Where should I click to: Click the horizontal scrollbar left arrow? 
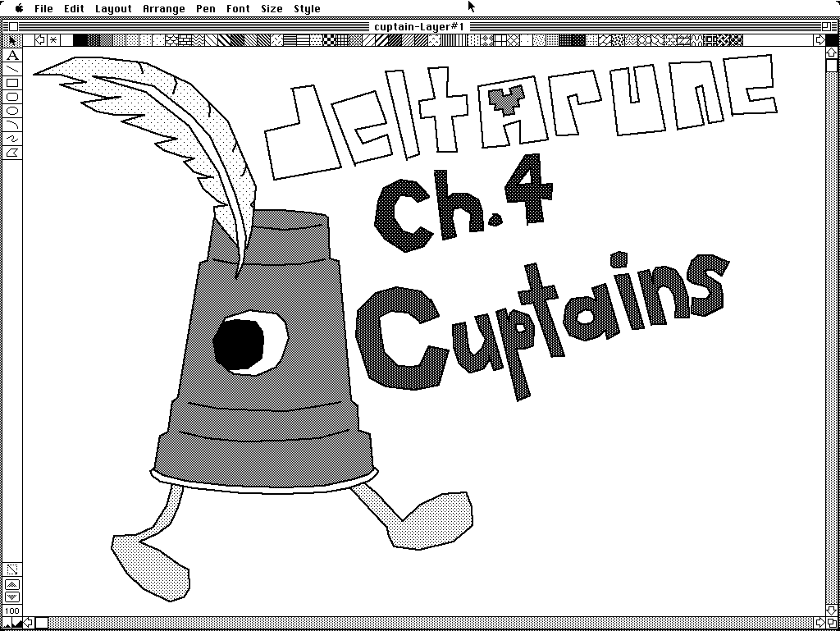30,623
